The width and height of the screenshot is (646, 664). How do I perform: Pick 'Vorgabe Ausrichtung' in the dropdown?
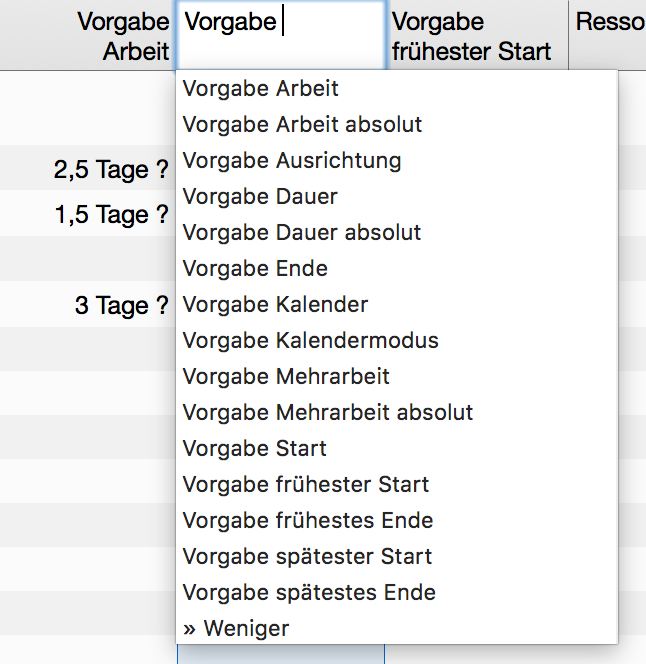pyautogui.click(x=292, y=161)
